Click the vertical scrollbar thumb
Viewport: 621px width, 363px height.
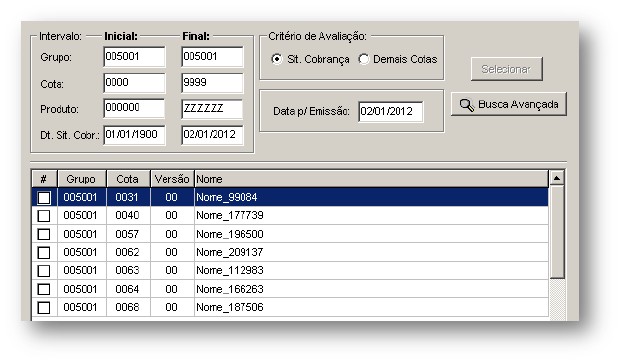[557, 232]
